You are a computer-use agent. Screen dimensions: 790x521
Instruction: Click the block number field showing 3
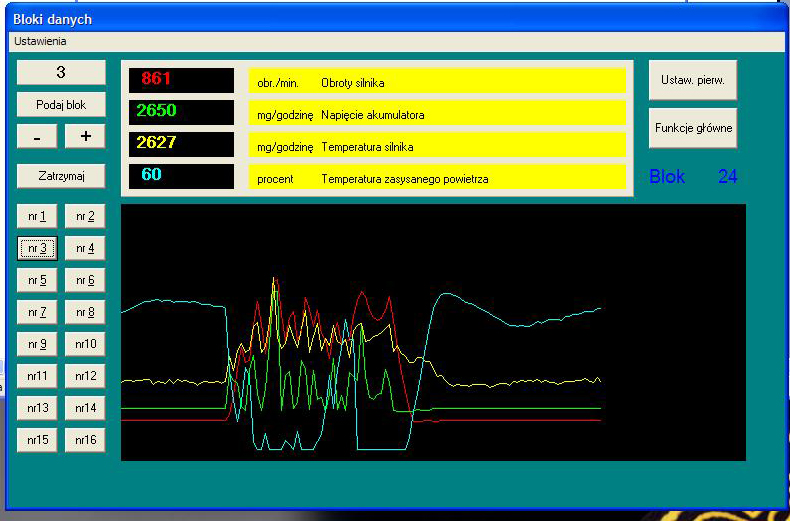tap(61, 72)
